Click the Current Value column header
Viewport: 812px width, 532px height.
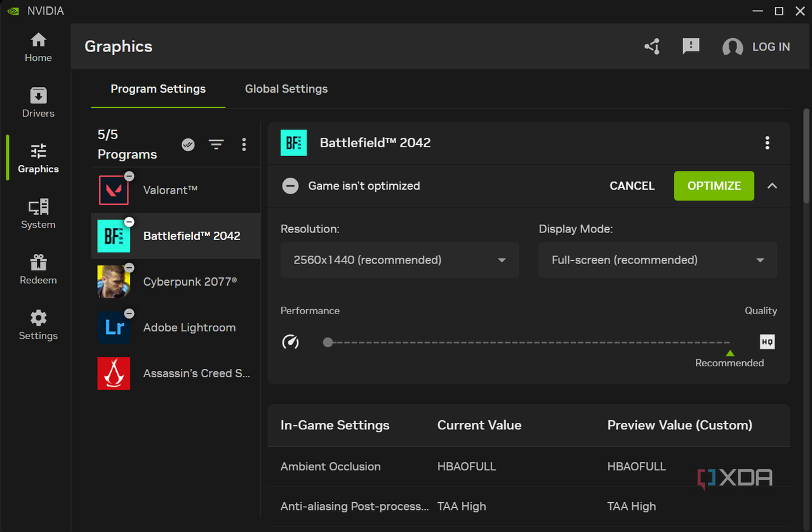479,425
